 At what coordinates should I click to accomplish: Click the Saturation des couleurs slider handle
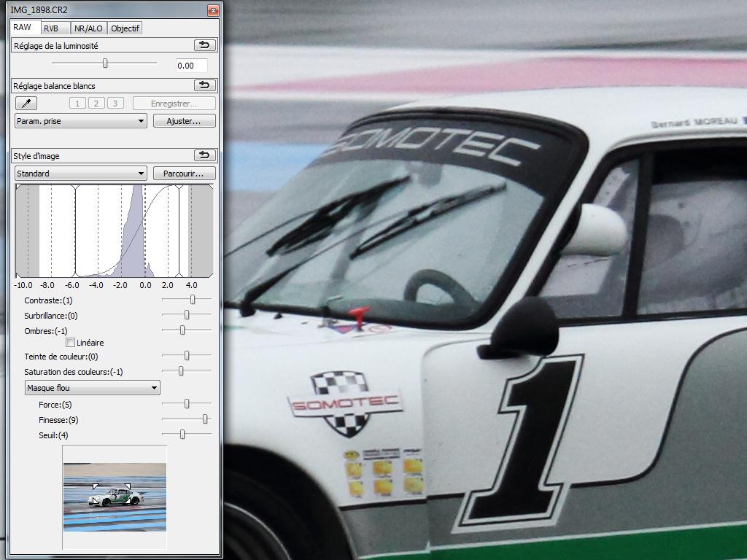181,371
